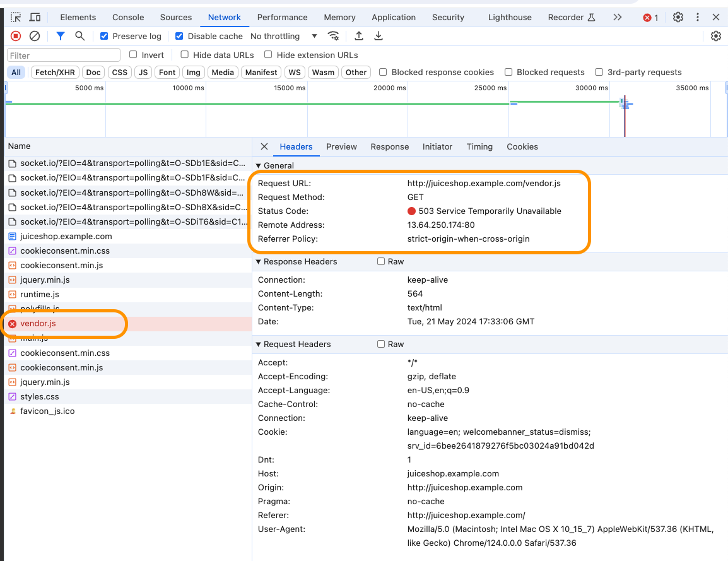Click the red error count indicator
The height and width of the screenshot is (561, 728).
[x=650, y=18]
